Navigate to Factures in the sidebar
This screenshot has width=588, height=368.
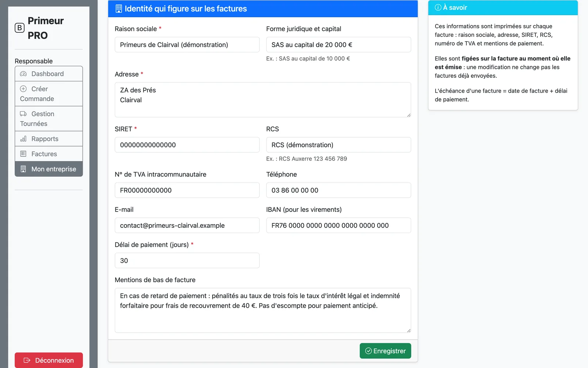pyautogui.click(x=49, y=154)
